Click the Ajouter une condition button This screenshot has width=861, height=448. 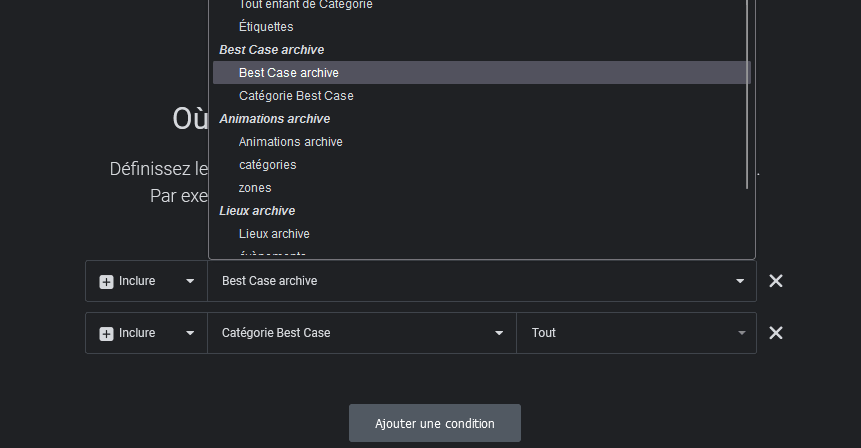(x=435, y=423)
